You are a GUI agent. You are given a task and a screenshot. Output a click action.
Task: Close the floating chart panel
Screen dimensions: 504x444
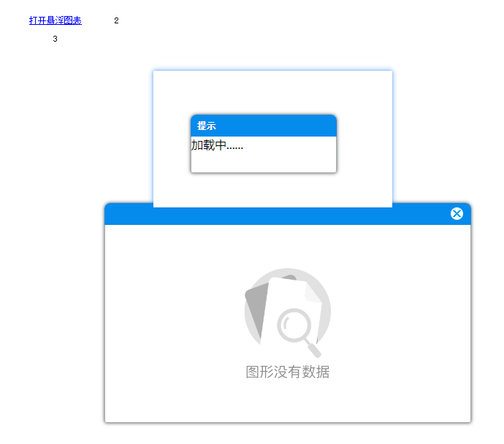(x=457, y=214)
